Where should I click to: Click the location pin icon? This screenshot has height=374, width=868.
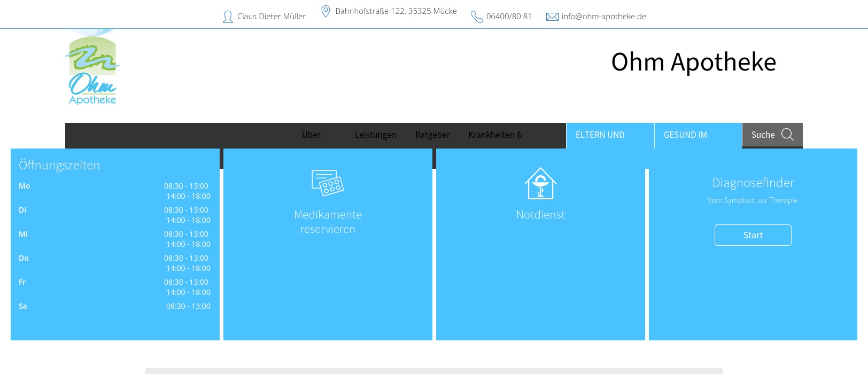point(325,11)
